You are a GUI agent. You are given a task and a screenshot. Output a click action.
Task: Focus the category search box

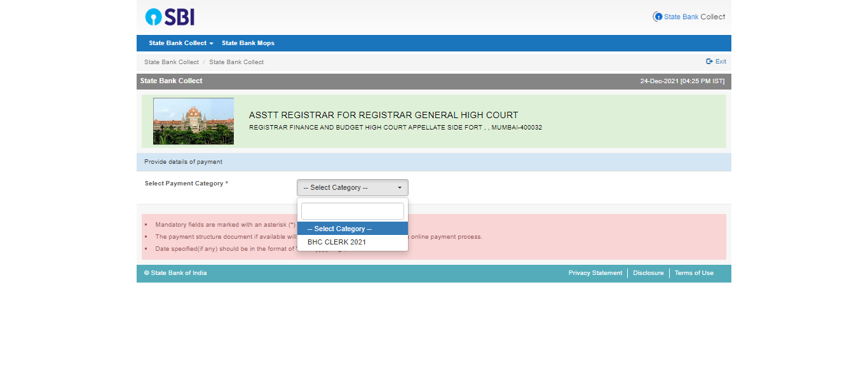353,211
